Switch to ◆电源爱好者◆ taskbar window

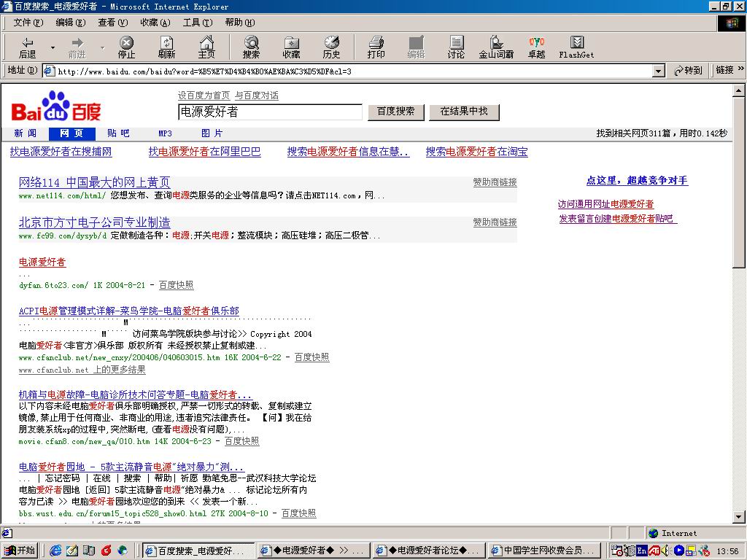tap(312, 551)
